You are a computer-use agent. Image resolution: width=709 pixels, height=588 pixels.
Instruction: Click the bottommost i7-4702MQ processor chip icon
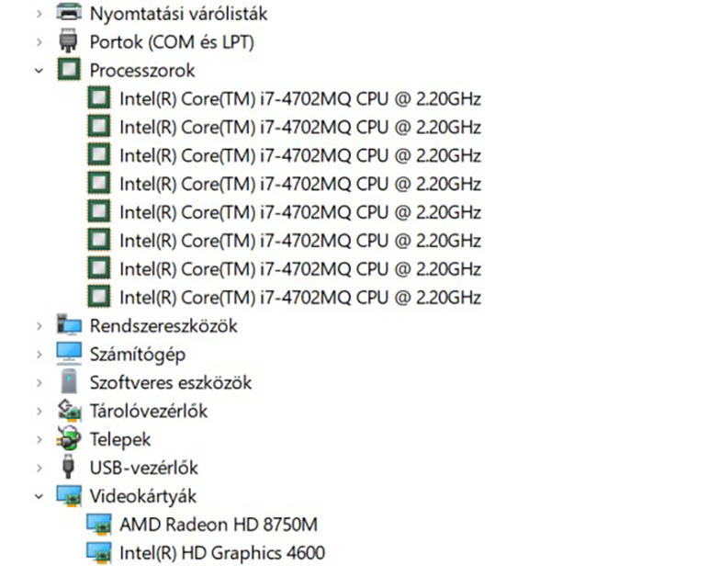pyautogui.click(x=98, y=296)
